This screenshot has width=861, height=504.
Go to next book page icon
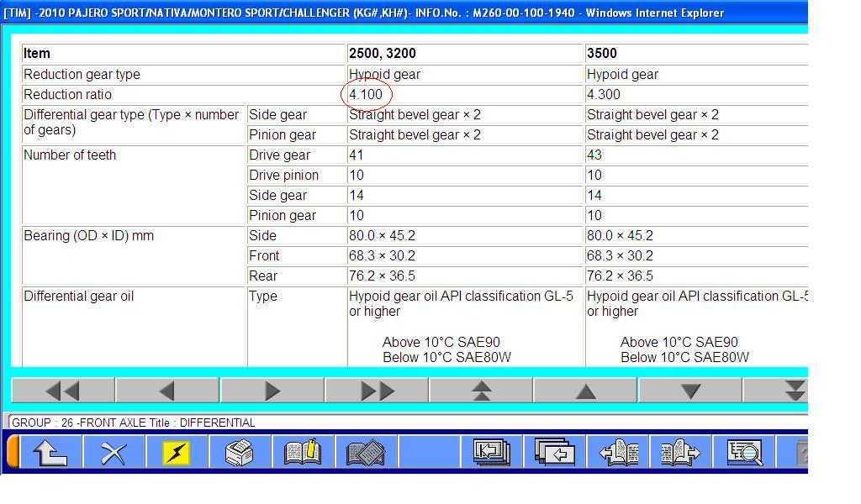[x=680, y=454]
